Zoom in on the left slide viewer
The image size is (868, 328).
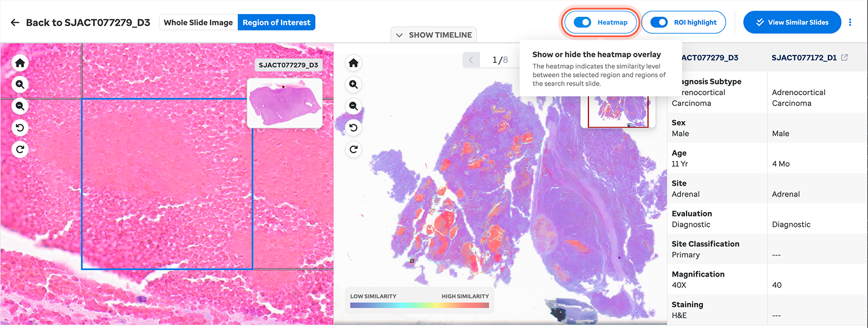20,84
